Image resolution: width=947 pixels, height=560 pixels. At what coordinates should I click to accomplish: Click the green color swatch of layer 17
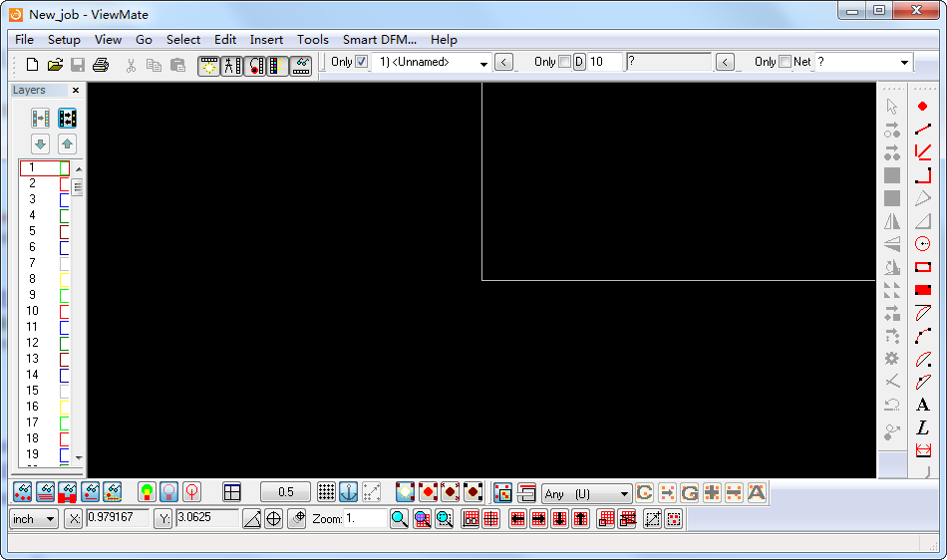65,423
